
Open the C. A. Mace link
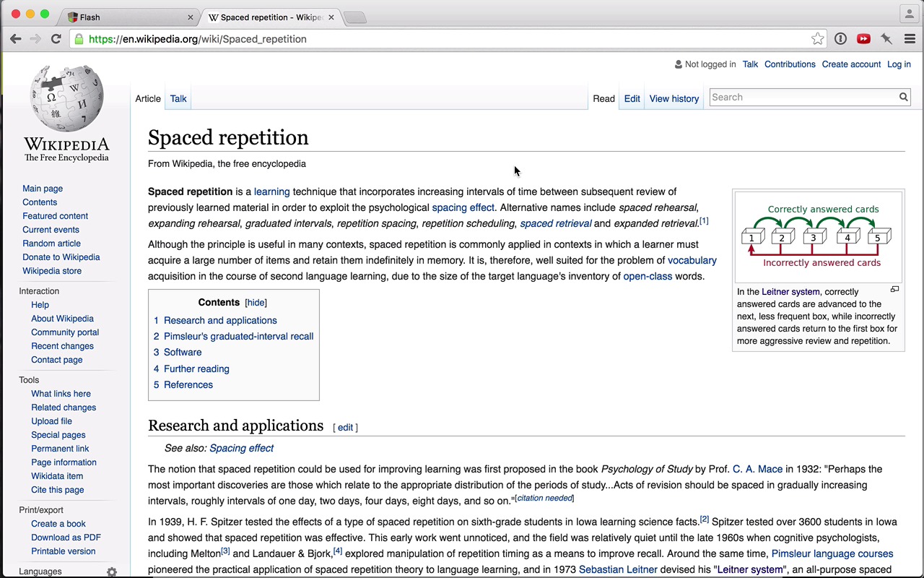[x=757, y=469]
